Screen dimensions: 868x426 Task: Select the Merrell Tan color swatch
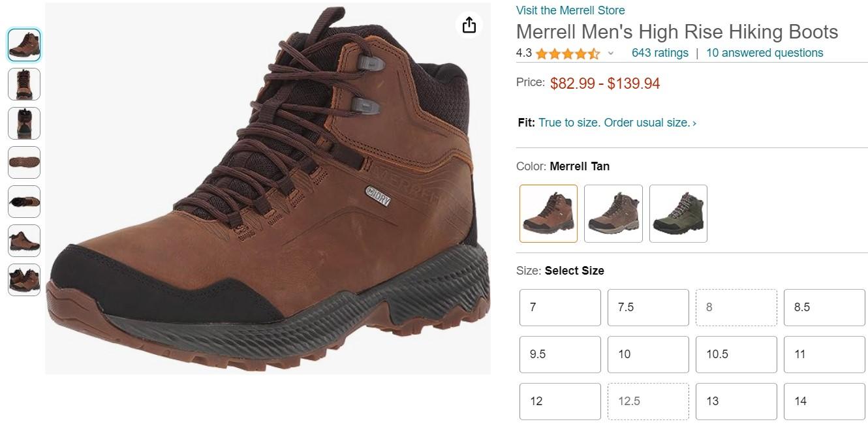[x=548, y=213]
